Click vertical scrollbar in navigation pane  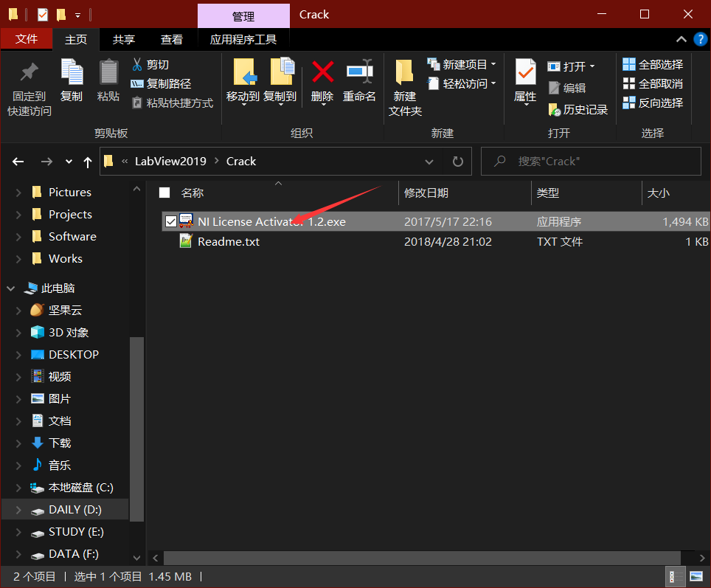tap(136, 429)
